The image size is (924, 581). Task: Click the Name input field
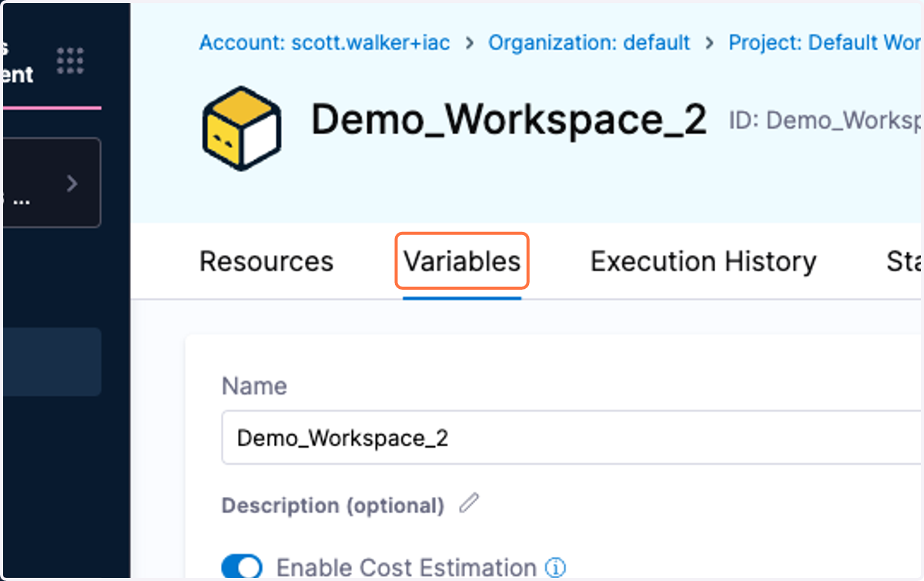[572, 438]
